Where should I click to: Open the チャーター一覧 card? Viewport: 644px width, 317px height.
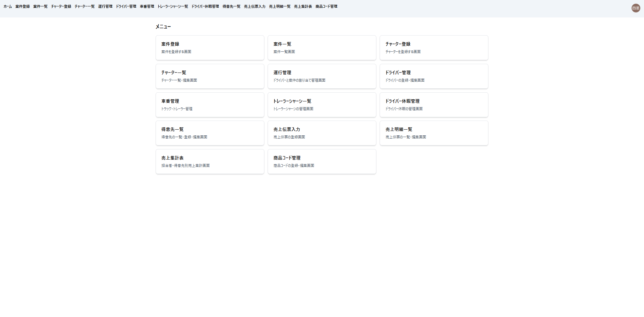210,76
